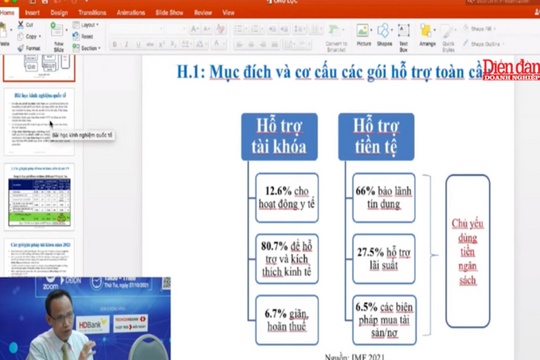This screenshot has width=540, height=360.
Task: Open font color picker
Action: click(x=218, y=44)
